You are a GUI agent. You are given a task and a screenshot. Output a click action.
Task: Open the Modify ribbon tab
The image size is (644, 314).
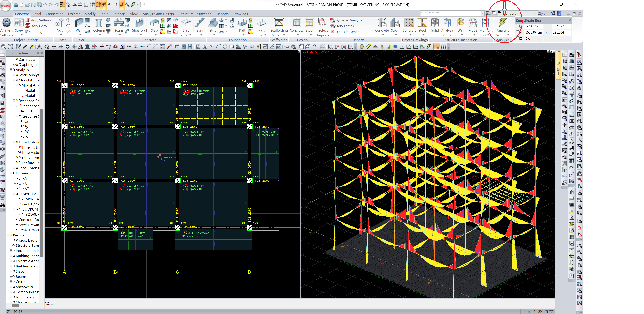[90, 14]
